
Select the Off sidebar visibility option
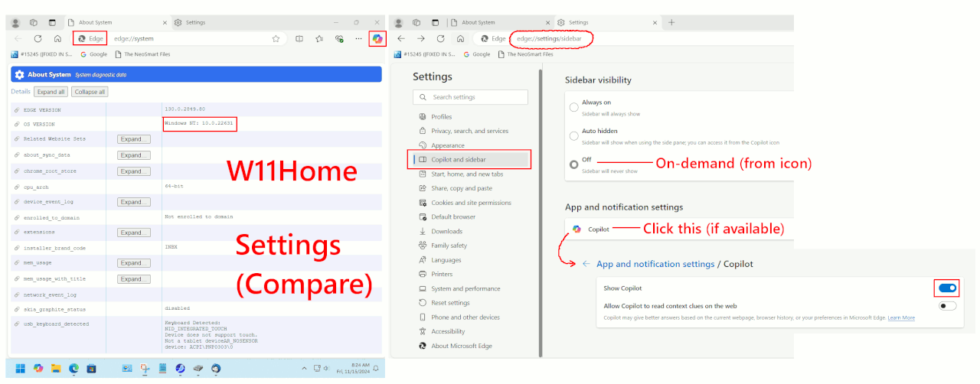click(x=573, y=164)
